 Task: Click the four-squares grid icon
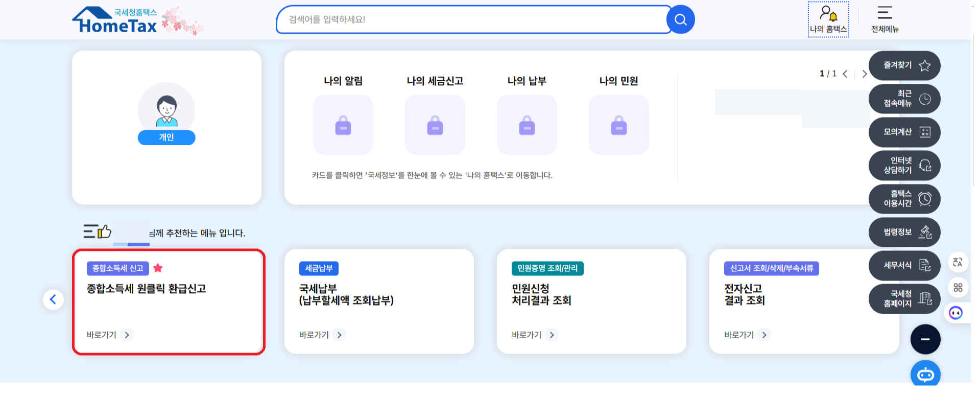[x=958, y=288]
